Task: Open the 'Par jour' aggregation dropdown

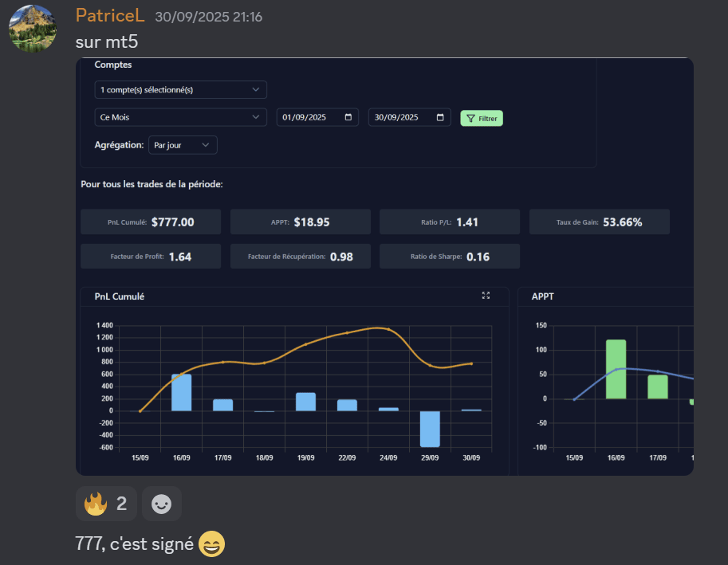Action: coord(183,145)
